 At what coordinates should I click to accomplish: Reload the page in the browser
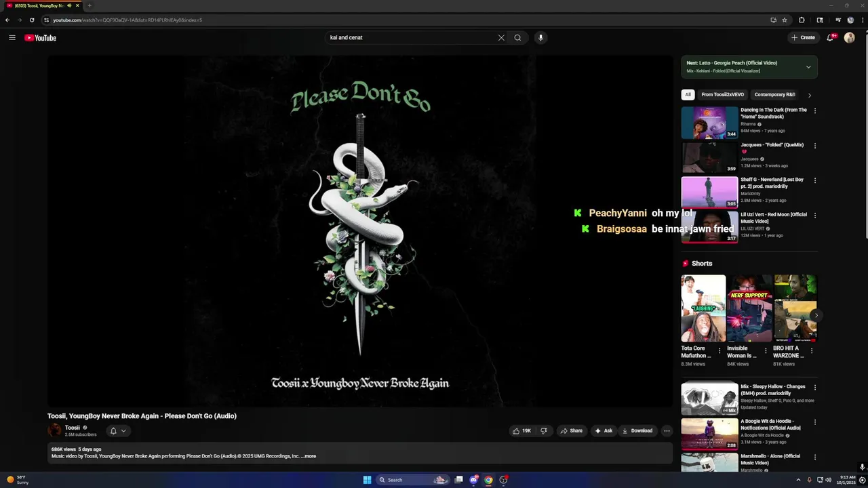click(31, 20)
